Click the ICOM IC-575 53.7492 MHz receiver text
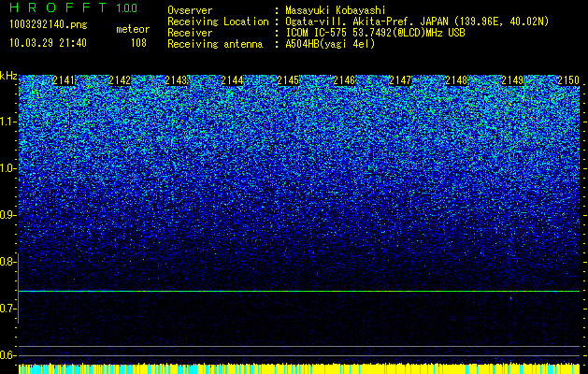 [x=375, y=33]
